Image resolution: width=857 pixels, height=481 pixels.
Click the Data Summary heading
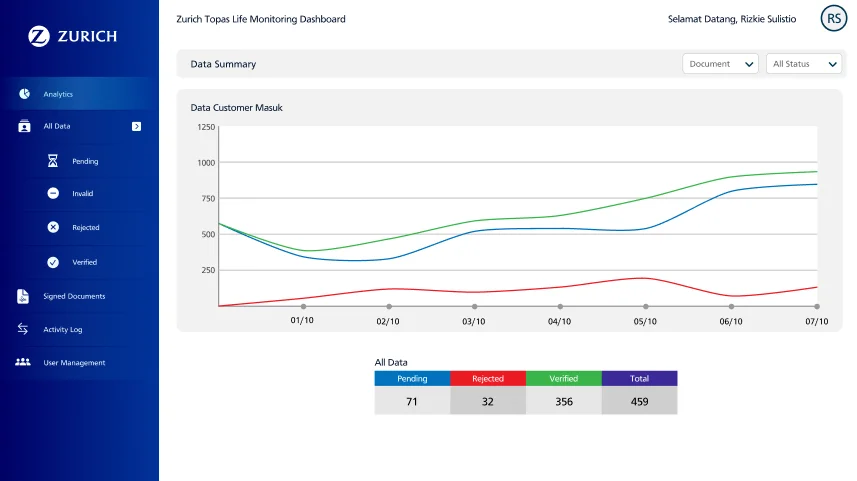point(223,64)
